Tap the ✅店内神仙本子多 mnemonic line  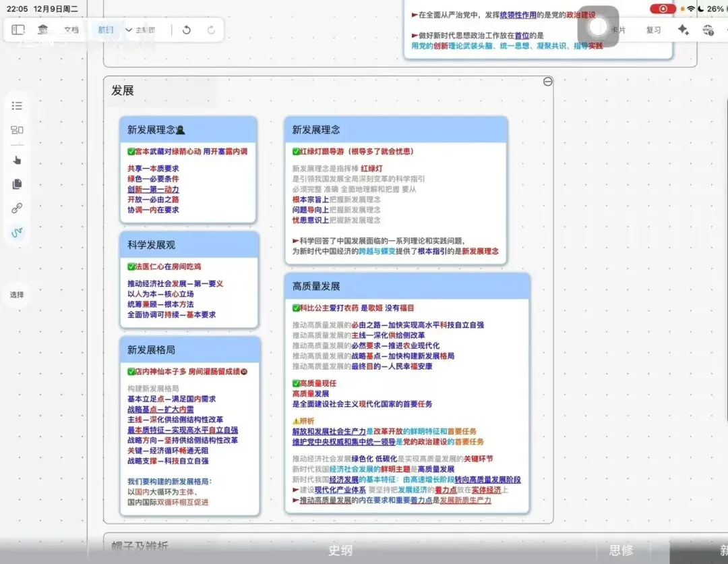coord(187,372)
